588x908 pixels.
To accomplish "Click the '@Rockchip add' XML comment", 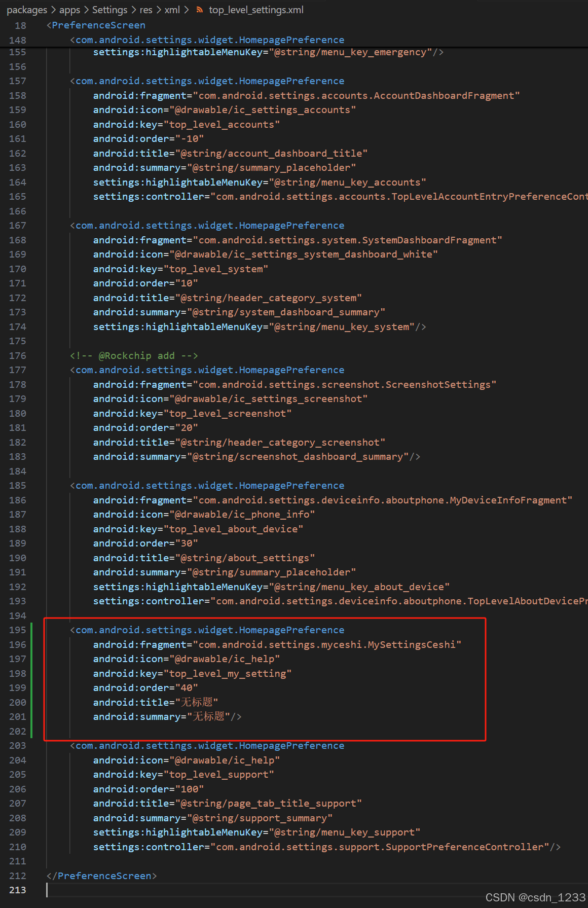I will [134, 356].
